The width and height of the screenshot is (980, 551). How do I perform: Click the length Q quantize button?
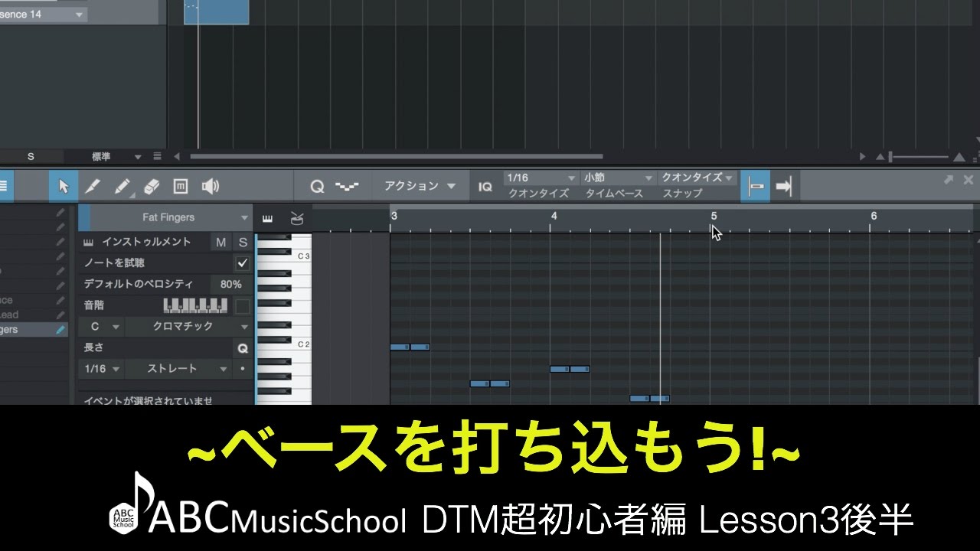tap(243, 347)
